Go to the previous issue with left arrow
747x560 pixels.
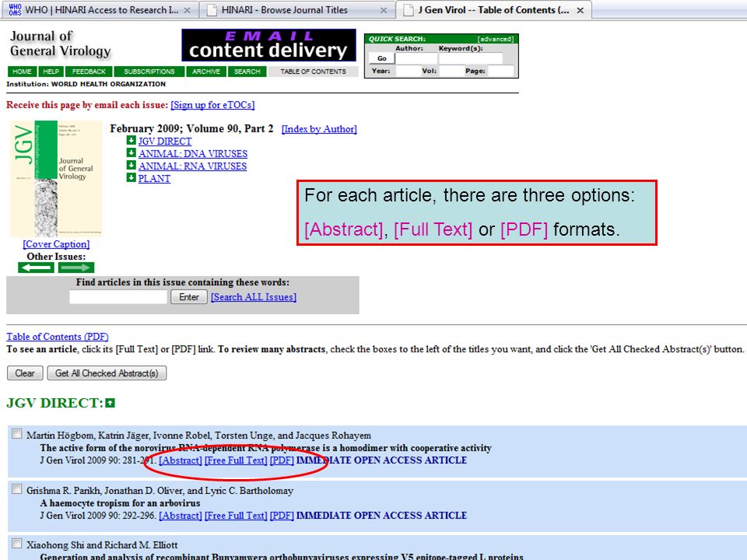coord(37,268)
